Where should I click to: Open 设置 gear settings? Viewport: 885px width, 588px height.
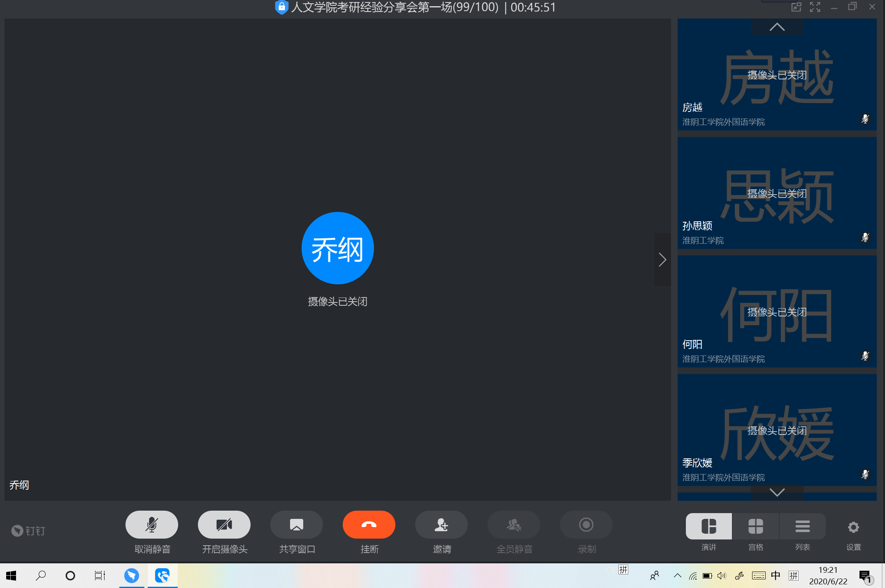(853, 527)
